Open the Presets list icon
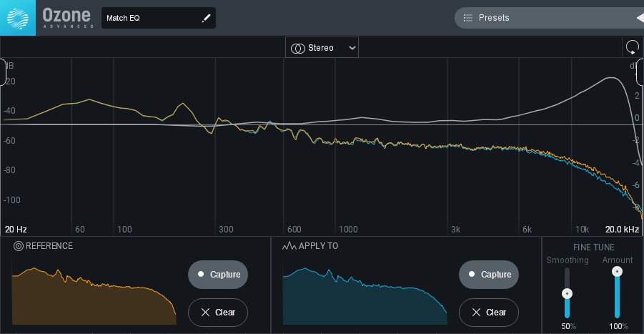The image size is (644, 334). (x=467, y=18)
